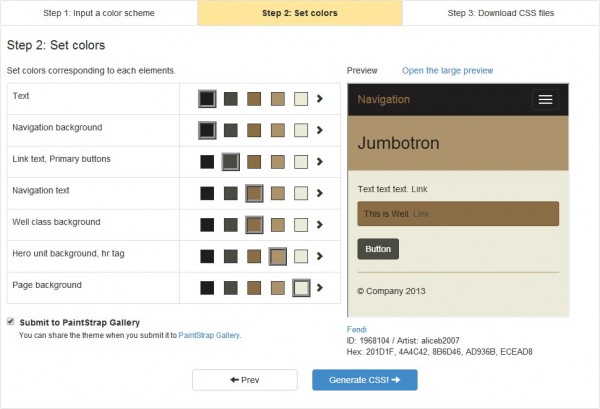Select brown swatch in Navigation text row
The image size is (600, 409).
coord(254,193)
